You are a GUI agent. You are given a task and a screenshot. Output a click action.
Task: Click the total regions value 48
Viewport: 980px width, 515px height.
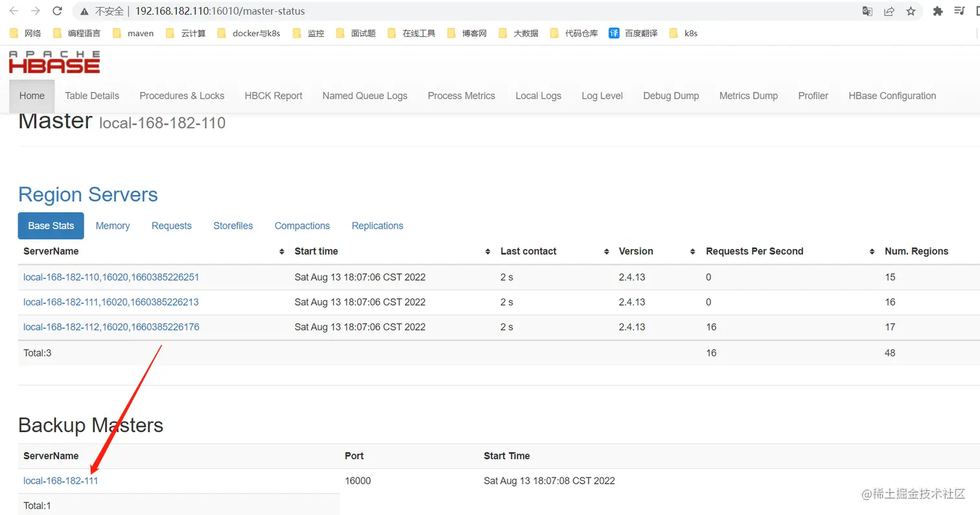coord(890,353)
